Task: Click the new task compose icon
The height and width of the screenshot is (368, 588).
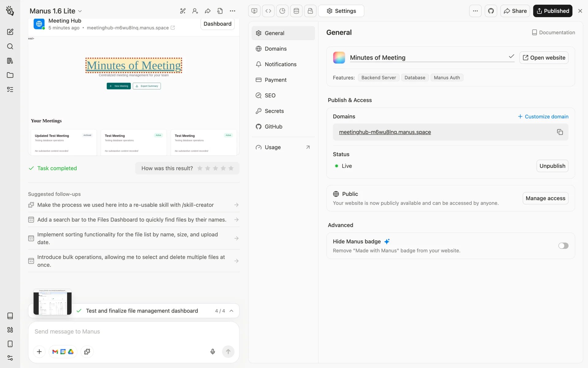Action: (10, 32)
